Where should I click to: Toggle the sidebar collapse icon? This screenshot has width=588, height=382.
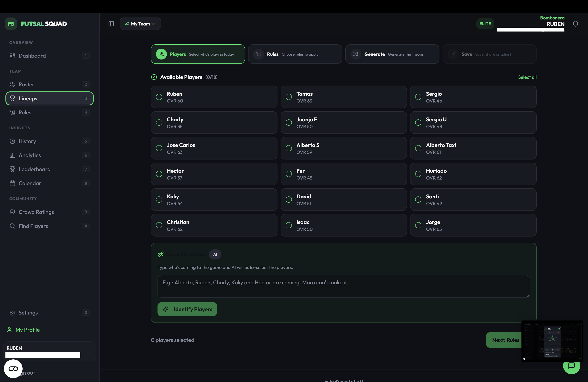coord(111,24)
